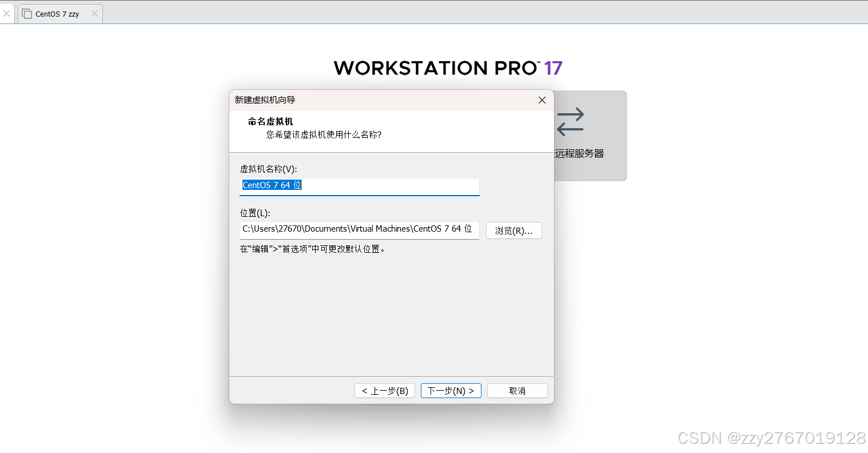Image resolution: width=868 pixels, height=453 pixels.
Task: Focus the 虚拟机名称 input field
Action: pos(359,186)
